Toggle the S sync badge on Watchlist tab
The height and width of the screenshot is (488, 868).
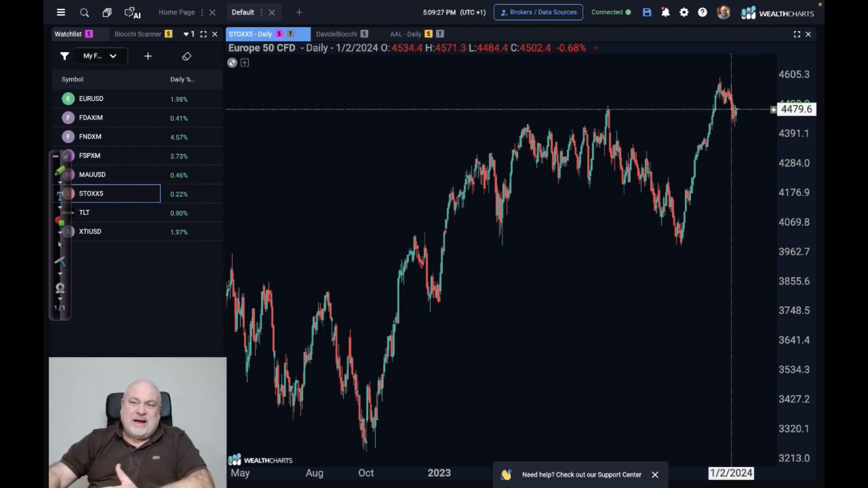click(x=89, y=34)
